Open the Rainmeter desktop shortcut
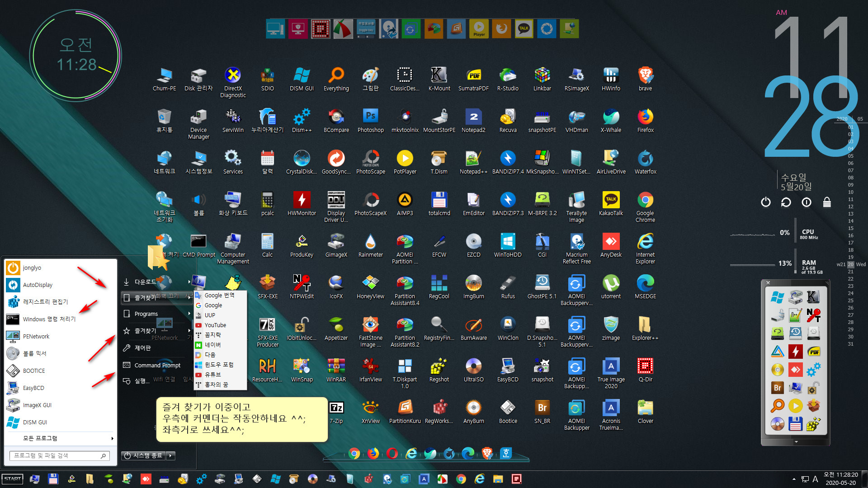Viewport: 868px width, 488px height. 370,245
